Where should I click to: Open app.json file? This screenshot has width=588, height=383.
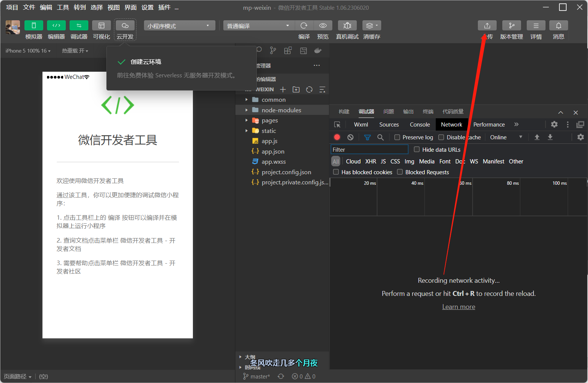click(x=282, y=151)
